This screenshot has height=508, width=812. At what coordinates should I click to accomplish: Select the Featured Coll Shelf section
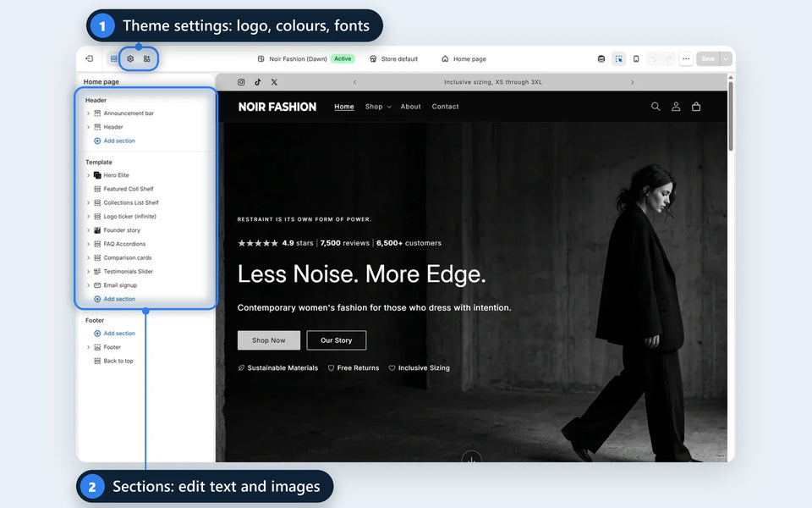pyautogui.click(x=128, y=189)
